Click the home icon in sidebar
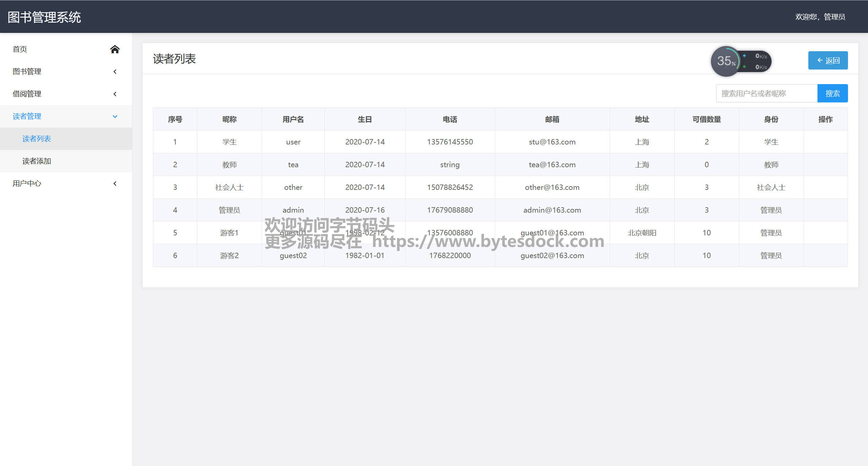 [115, 49]
